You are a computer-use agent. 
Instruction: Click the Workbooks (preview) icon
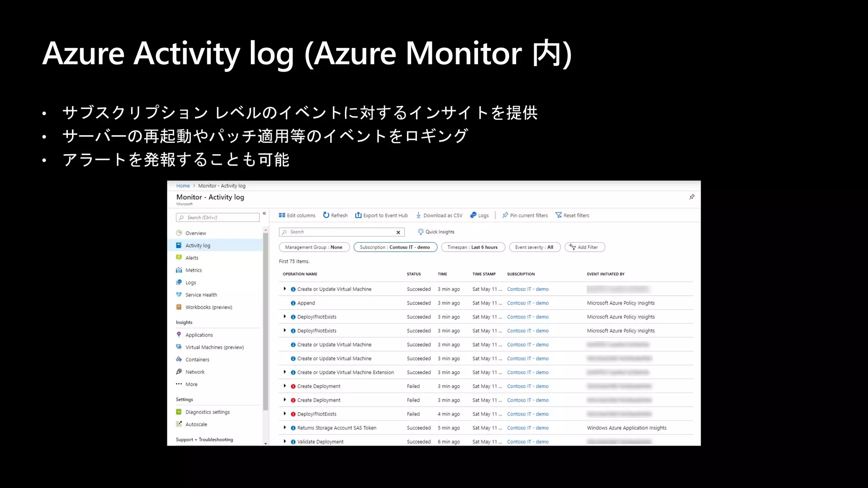[x=179, y=307]
